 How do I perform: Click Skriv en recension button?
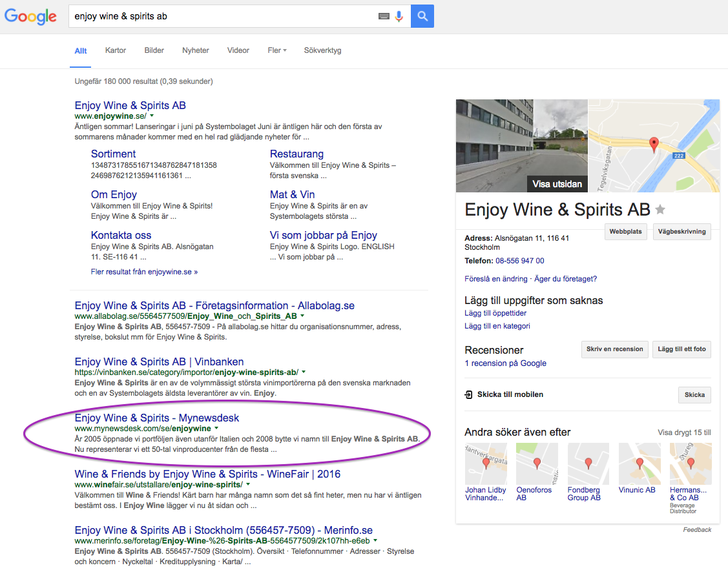pyautogui.click(x=615, y=349)
